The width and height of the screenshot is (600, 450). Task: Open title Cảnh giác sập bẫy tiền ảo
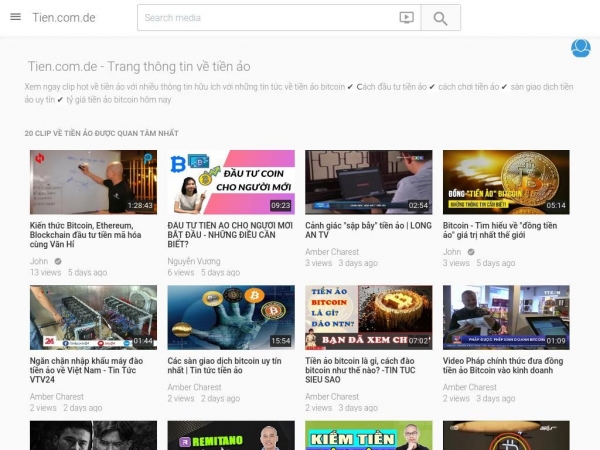(368, 230)
